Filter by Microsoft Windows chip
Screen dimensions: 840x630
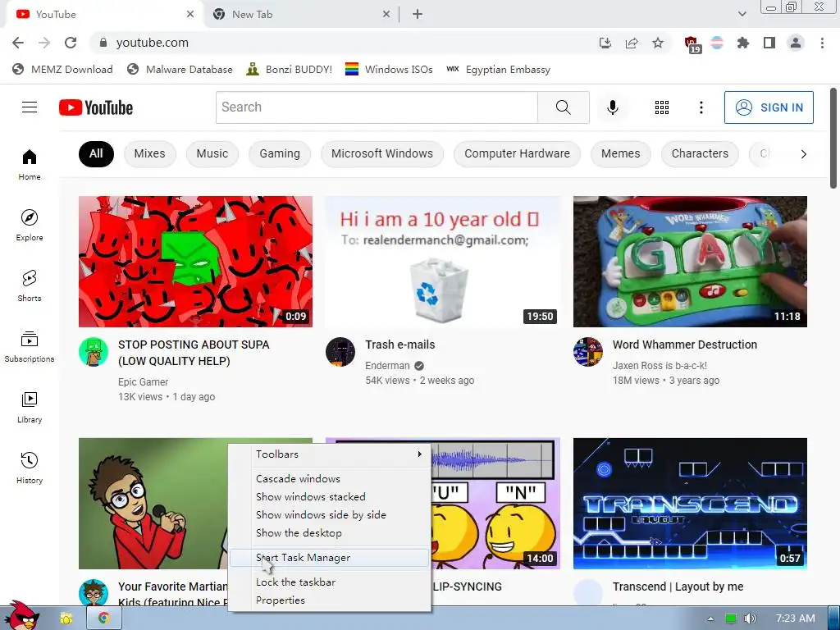[382, 153]
